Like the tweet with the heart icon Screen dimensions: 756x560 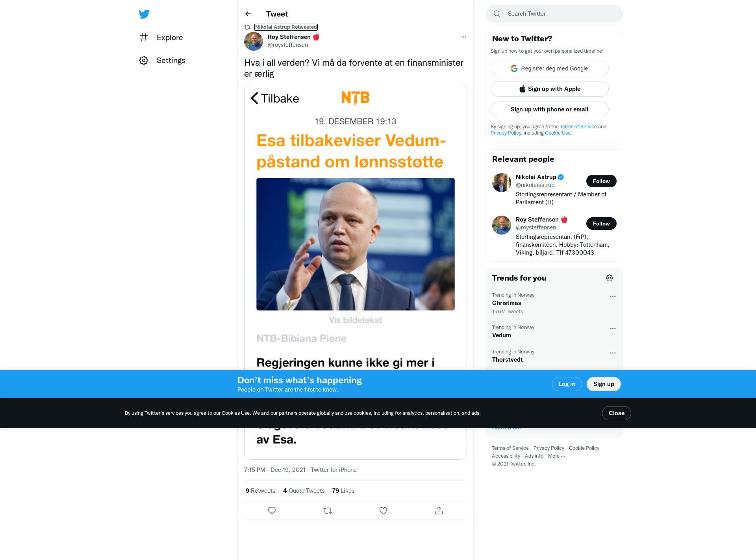[x=383, y=510]
